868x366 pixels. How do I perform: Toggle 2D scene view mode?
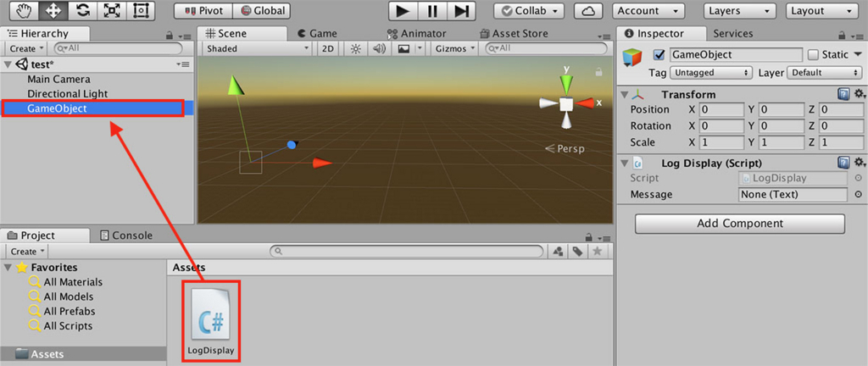click(x=328, y=48)
